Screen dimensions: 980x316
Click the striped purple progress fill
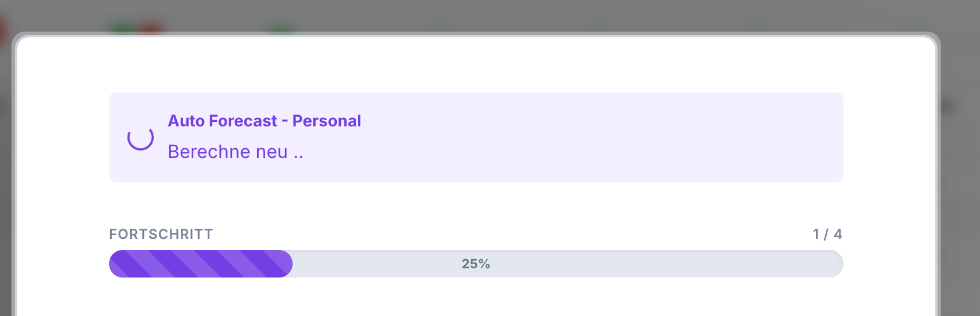(x=201, y=264)
